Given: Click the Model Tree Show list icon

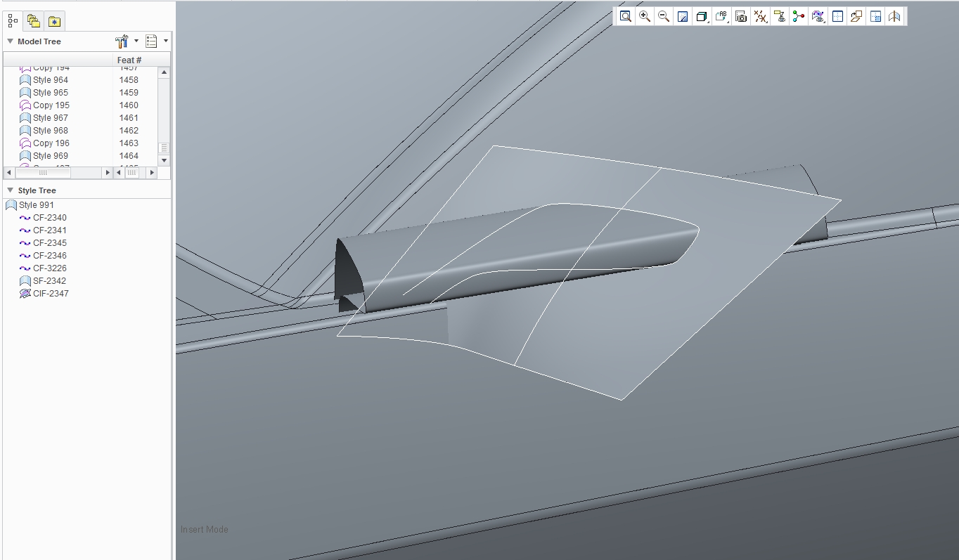Looking at the screenshot, I should click(151, 41).
